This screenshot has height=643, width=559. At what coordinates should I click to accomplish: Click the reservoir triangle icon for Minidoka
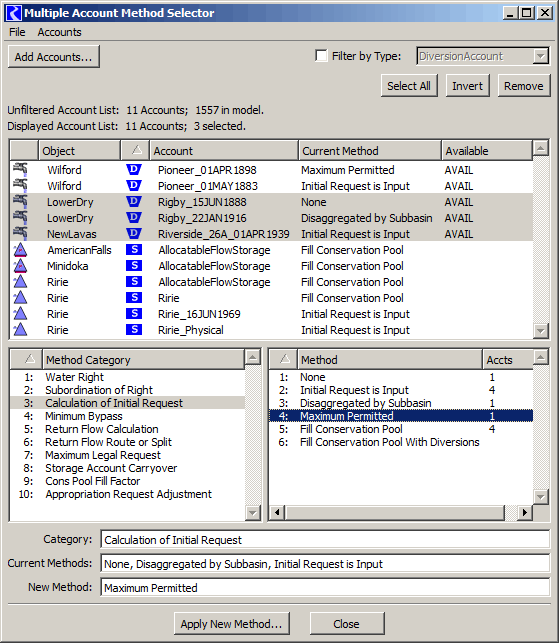coord(20,266)
